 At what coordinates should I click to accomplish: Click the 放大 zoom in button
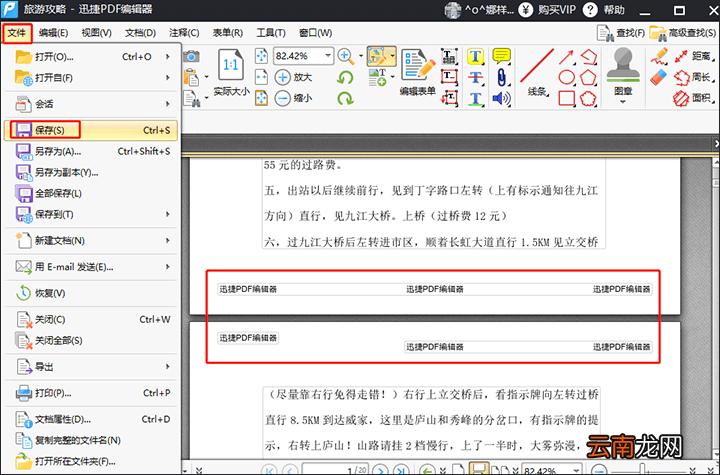(293, 77)
